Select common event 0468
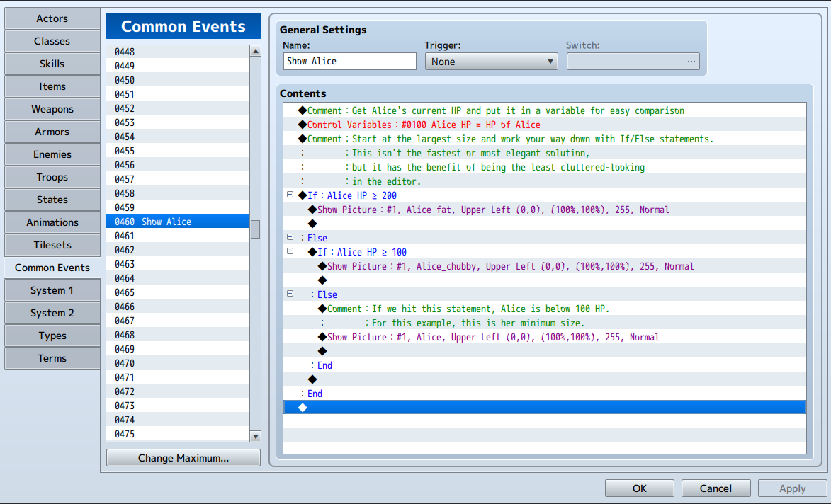The height and width of the screenshot is (504, 831). pyautogui.click(x=178, y=335)
